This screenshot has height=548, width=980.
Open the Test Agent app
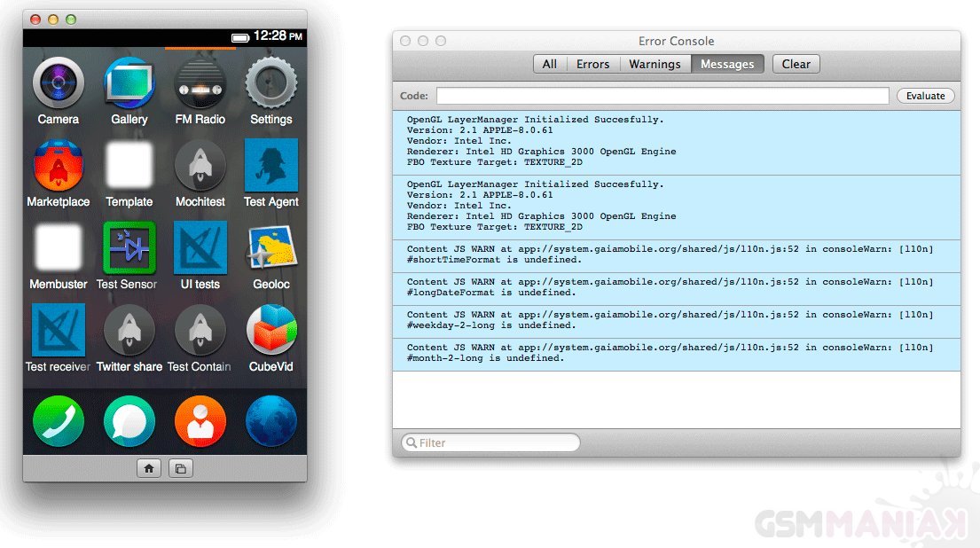(270, 166)
